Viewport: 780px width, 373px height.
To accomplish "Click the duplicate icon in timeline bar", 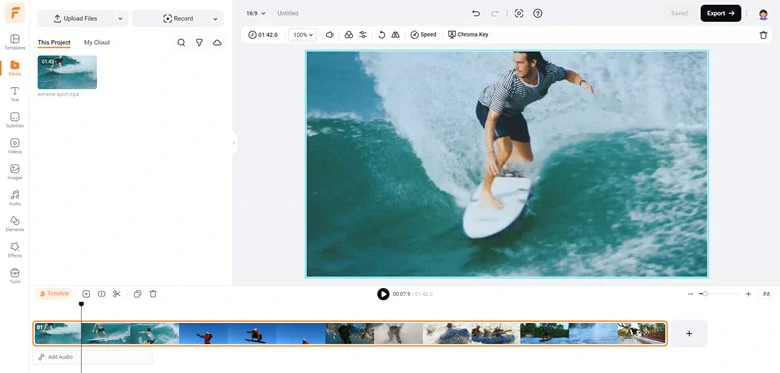I will point(138,294).
